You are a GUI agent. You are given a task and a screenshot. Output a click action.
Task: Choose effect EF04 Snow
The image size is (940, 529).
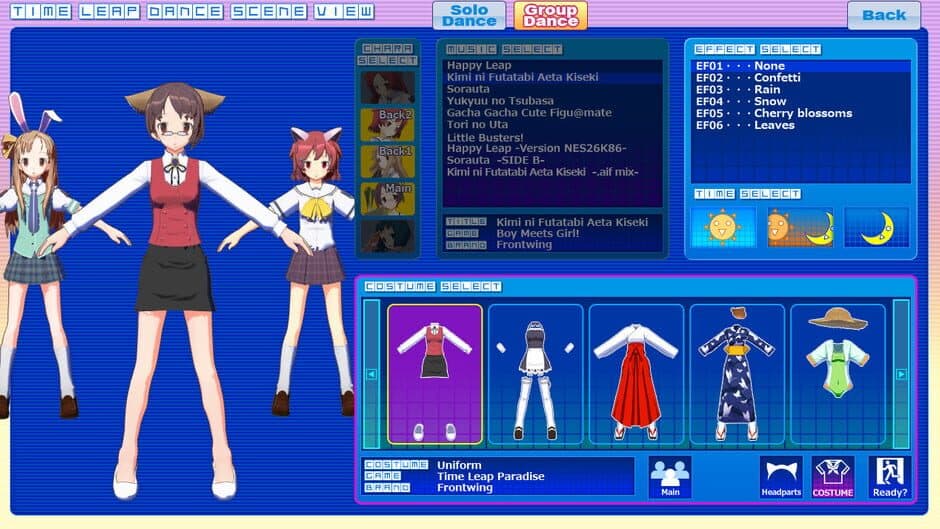(x=800, y=101)
